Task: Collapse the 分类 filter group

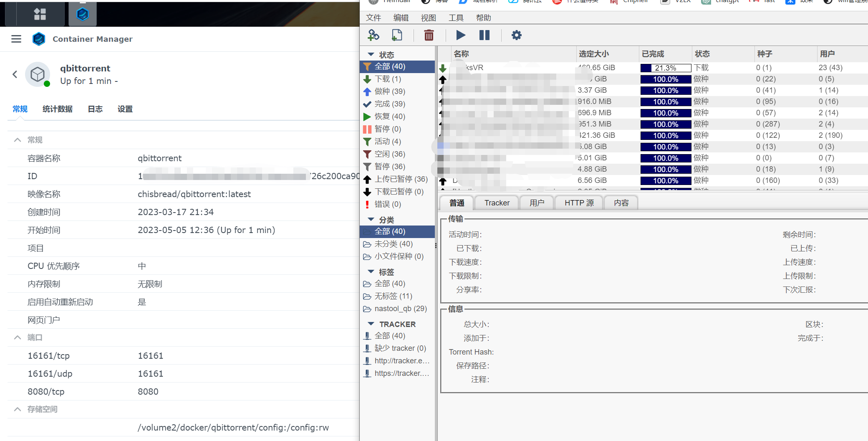Action: [x=371, y=220]
